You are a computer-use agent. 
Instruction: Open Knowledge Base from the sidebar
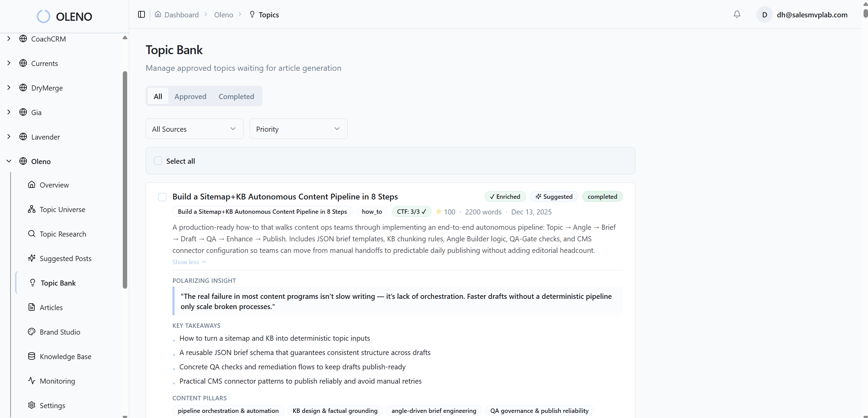[x=65, y=356]
